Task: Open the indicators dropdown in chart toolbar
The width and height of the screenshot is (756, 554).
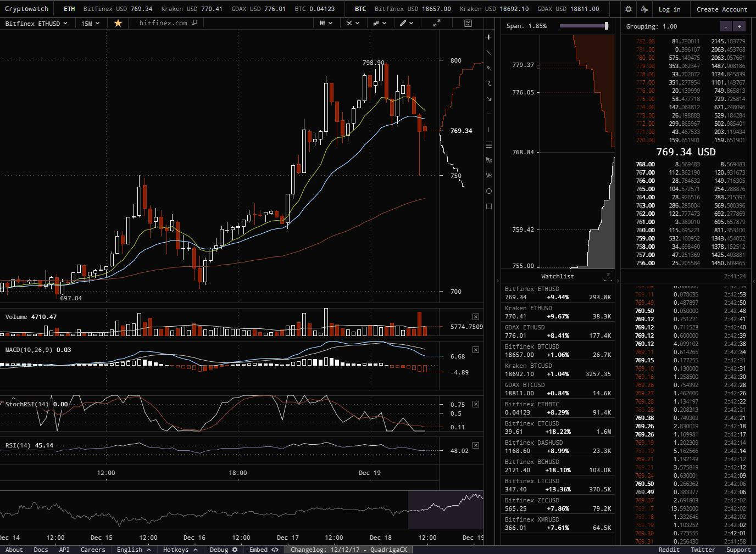Action: 380,23
